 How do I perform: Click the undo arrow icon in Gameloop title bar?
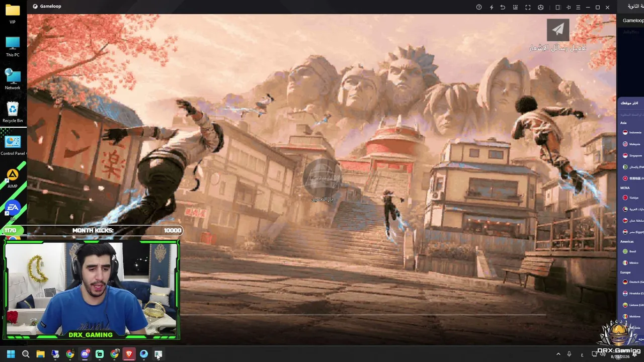(503, 7)
